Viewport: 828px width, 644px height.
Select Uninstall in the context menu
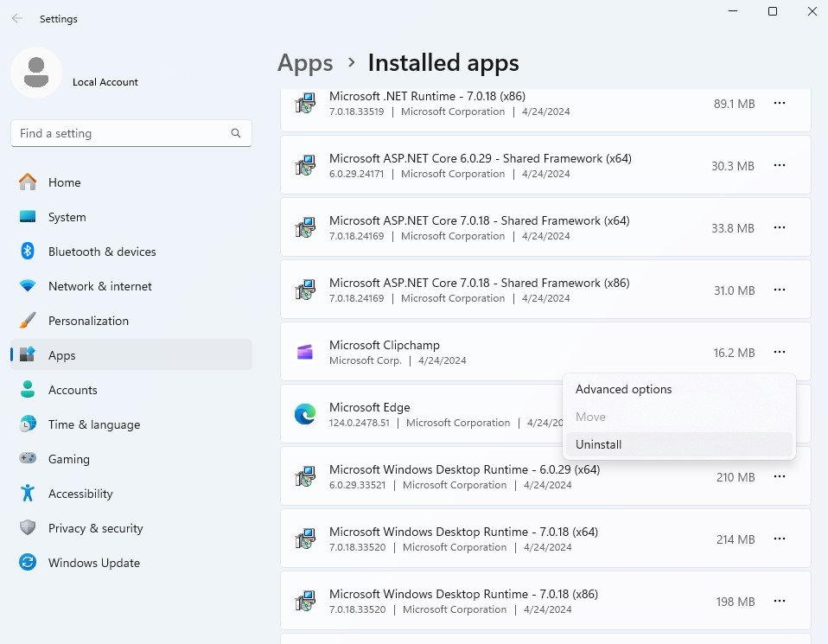coord(679,445)
